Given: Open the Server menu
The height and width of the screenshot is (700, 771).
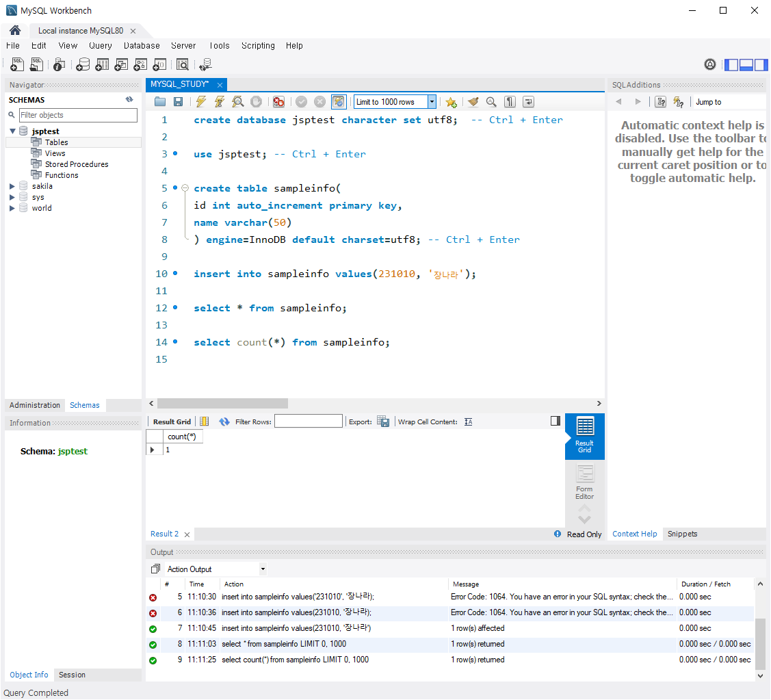Looking at the screenshot, I should coord(183,46).
